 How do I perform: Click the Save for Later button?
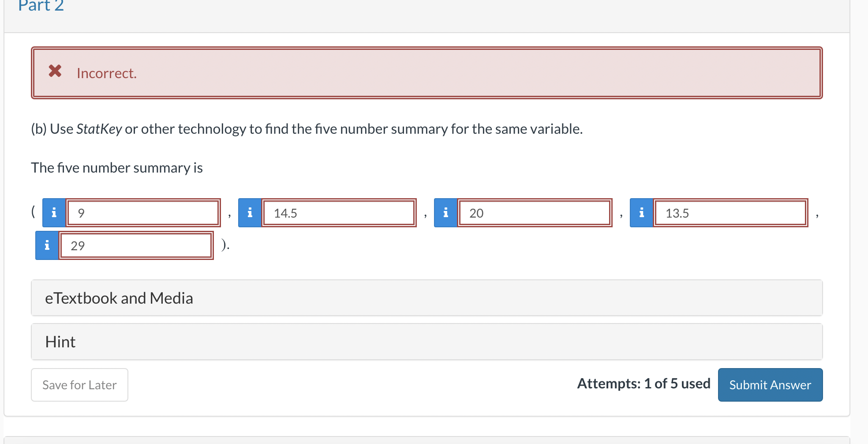79,384
